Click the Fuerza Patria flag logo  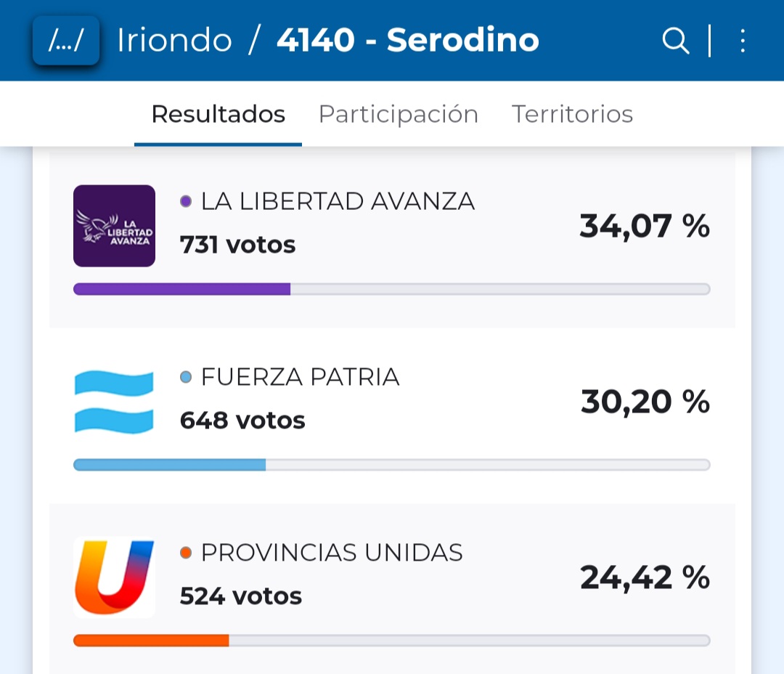(114, 402)
